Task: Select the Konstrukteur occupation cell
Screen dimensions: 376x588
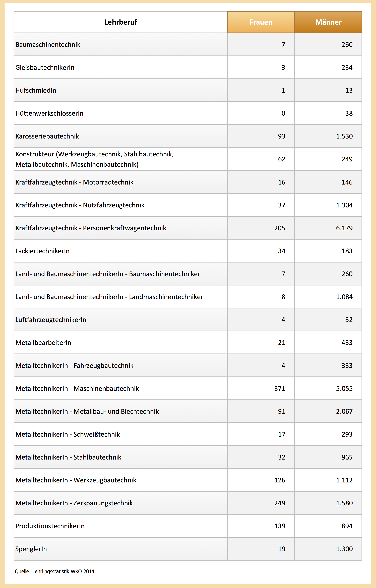Action: [94, 159]
